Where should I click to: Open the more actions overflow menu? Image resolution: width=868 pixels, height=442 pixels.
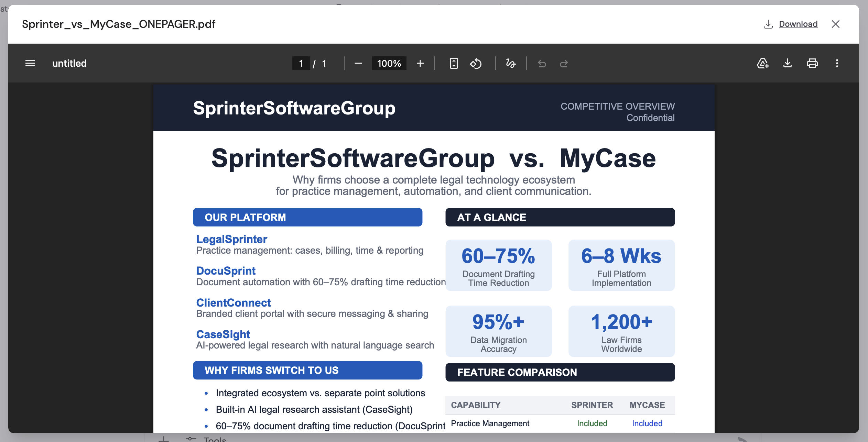pos(837,63)
